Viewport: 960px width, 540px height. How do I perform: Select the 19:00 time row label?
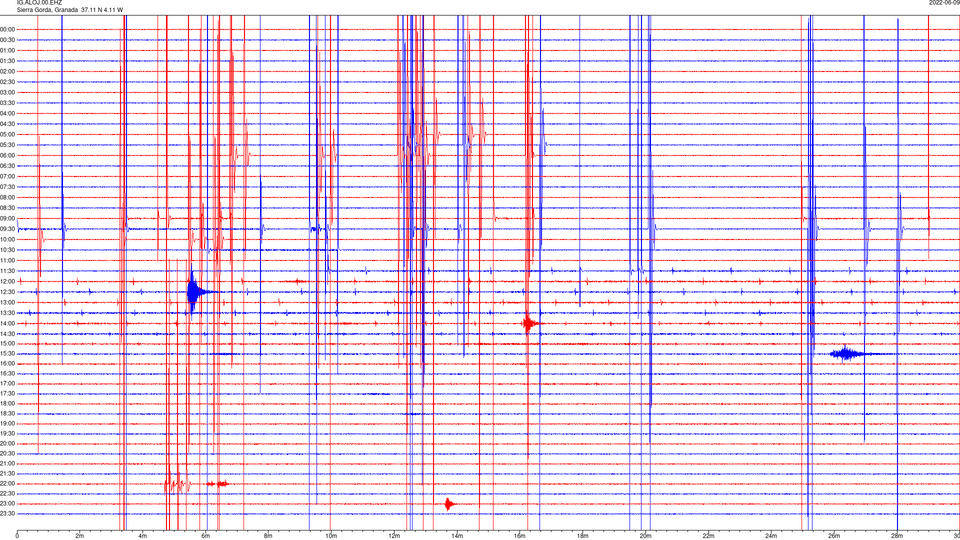8,424
